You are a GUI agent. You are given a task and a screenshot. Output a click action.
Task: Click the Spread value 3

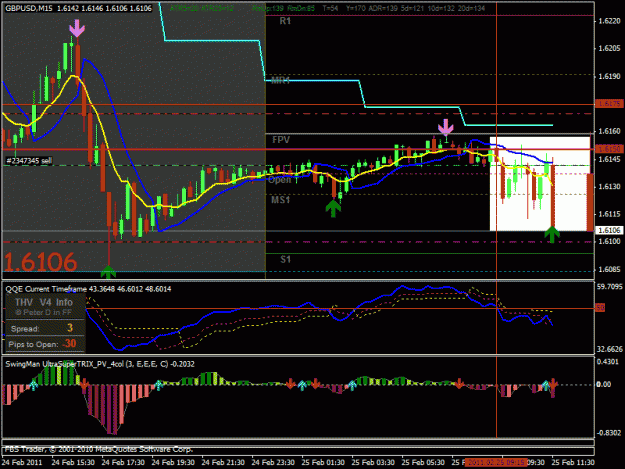click(x=70, y=328)
